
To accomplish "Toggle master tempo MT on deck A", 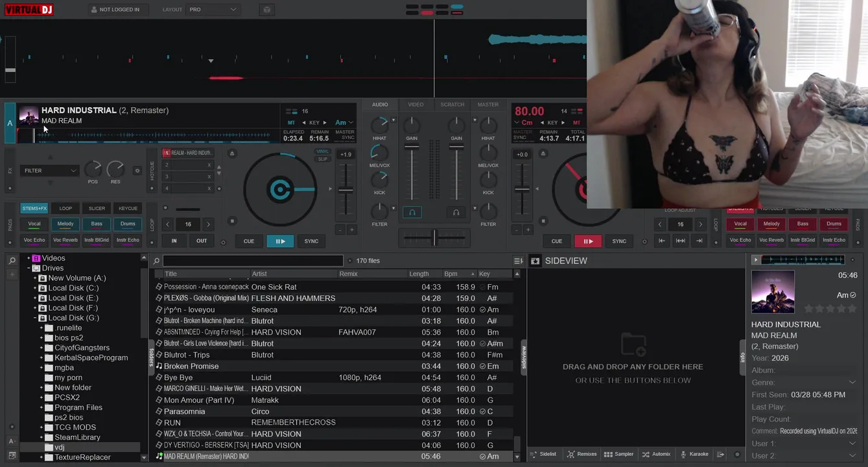I will click(291, 123).
